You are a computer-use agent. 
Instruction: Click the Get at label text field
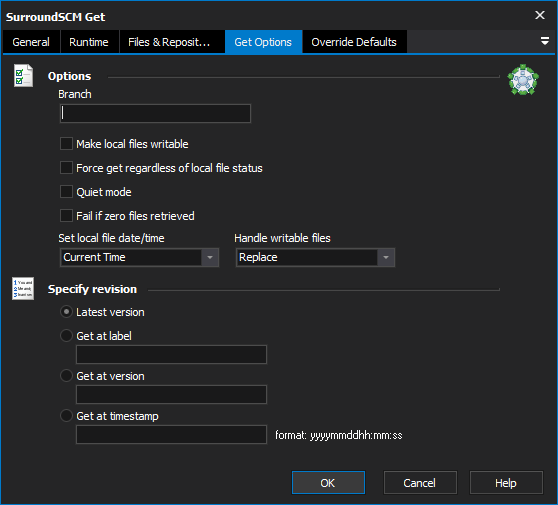(x=171, y=354)
